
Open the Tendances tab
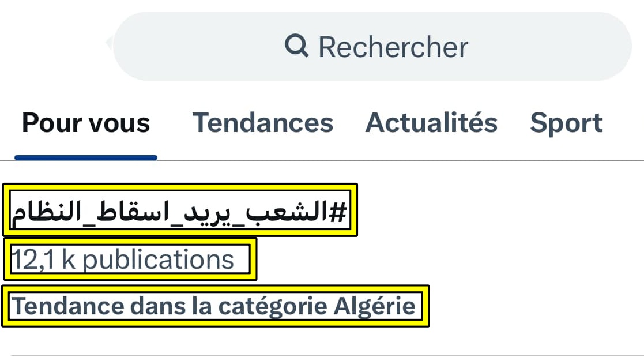coord(262,123)
